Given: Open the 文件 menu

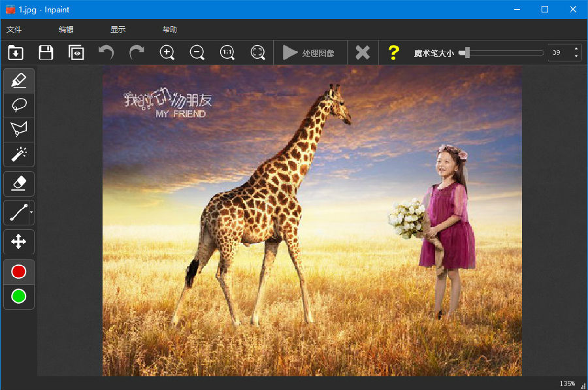Looking at the screenshot, I should pos(14,29).
